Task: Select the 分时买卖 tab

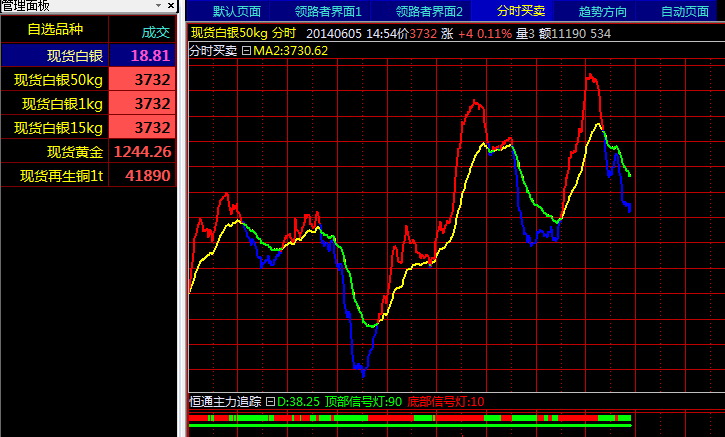Action: click(521, 11)
